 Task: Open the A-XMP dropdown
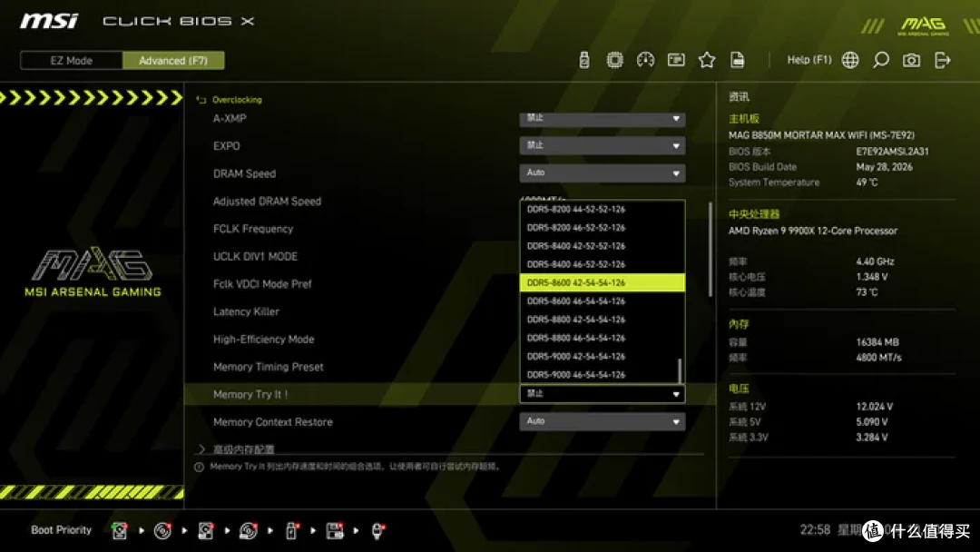pos(602,118)
